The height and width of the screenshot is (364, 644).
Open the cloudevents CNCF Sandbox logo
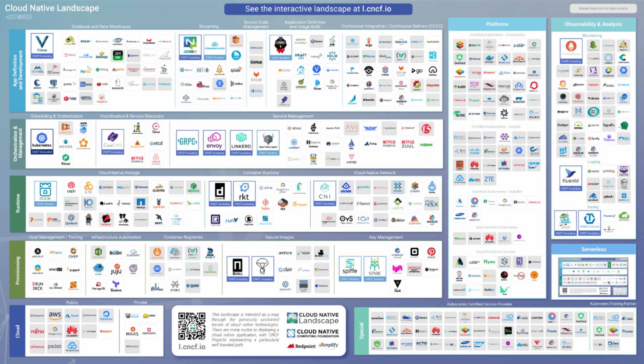[215, 47]
